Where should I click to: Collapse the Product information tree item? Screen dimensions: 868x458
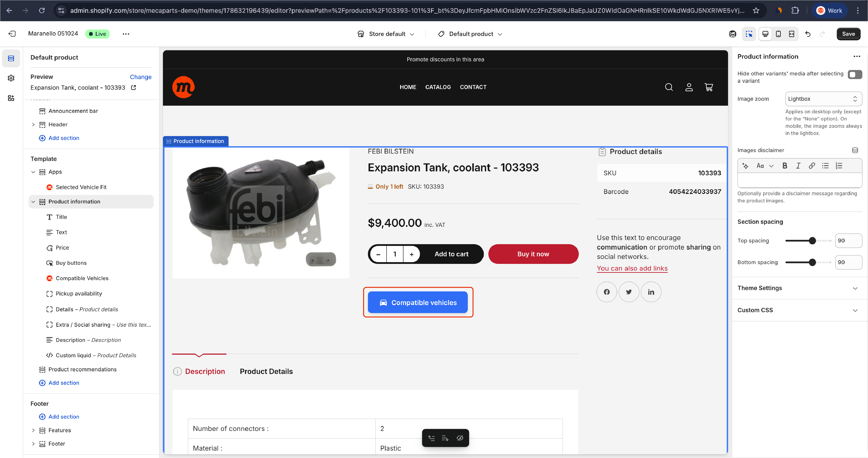(x=33, y=201)
